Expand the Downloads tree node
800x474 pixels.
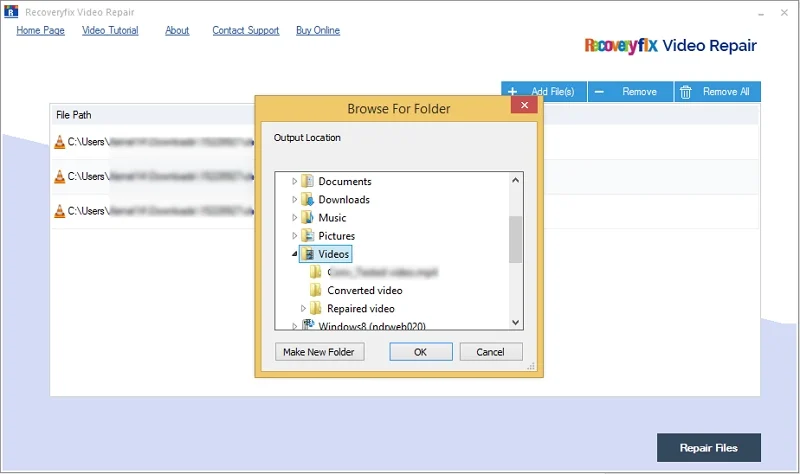coord(294,199)
